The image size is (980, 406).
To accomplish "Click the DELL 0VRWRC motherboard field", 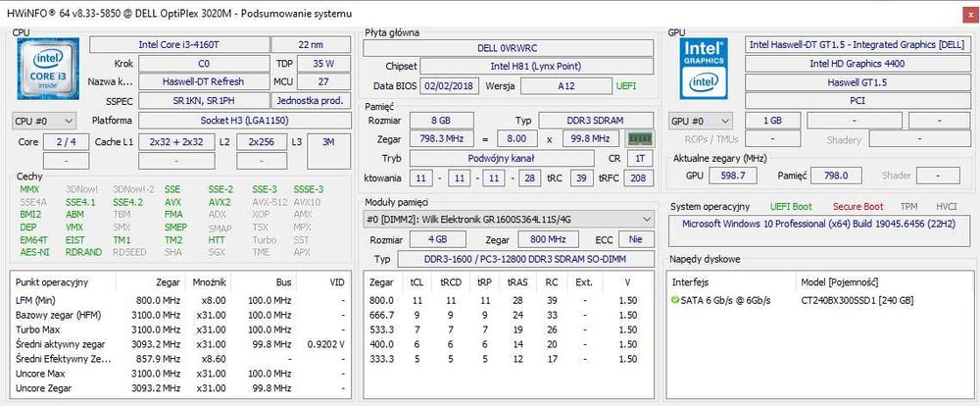I will [508, 48].
